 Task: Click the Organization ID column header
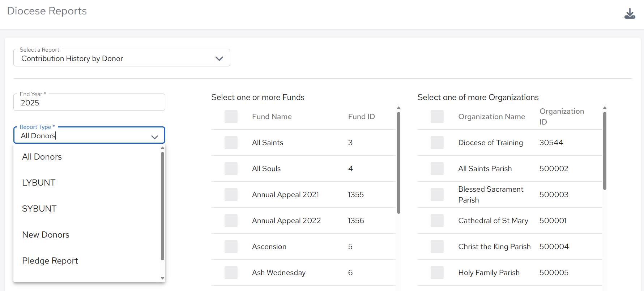pos(562,117)
